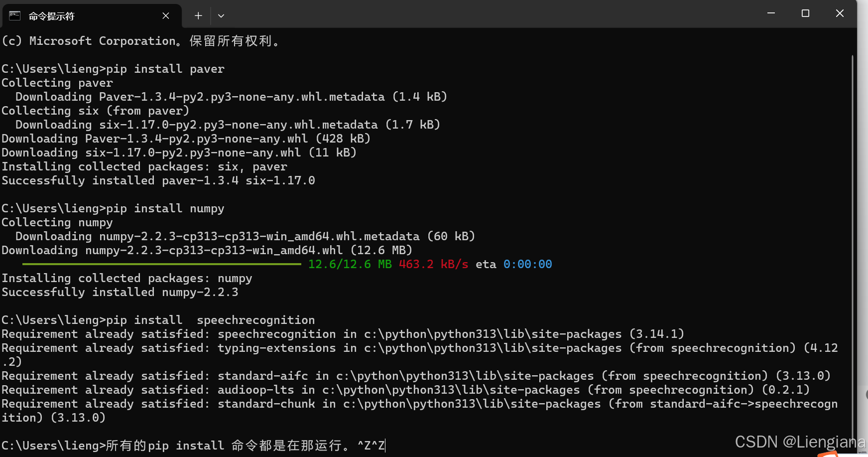Click the tab close X icon

point(166,15)
